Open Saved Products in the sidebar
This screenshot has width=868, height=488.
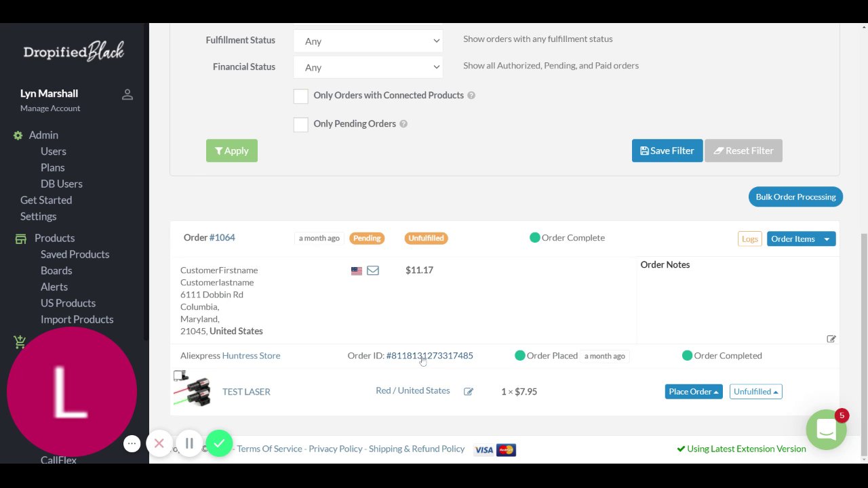coord(75,254)
